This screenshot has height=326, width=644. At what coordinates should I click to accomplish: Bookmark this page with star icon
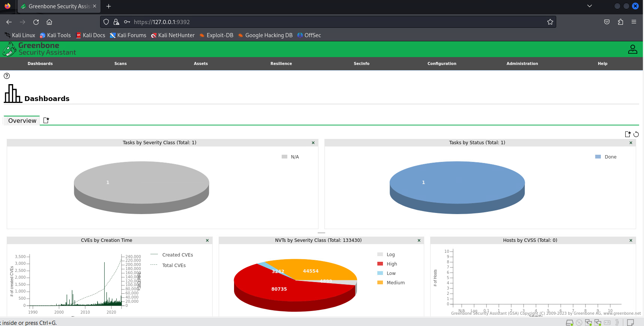[550, 22]
